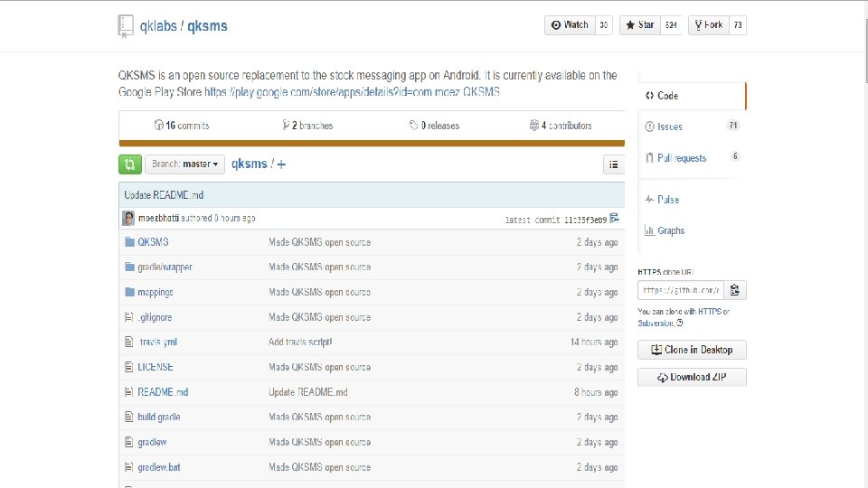Click the QKSMS folder icon
Viewport: 868px width, 488px height.
coord(129,242)
